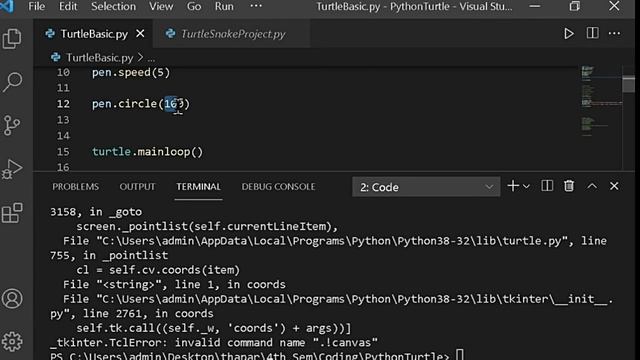This screenshot has height=360, width=640.
Task: Select the TurtleBasic.py editor tab
Action: pyautogui.click(x=93, y=34)
